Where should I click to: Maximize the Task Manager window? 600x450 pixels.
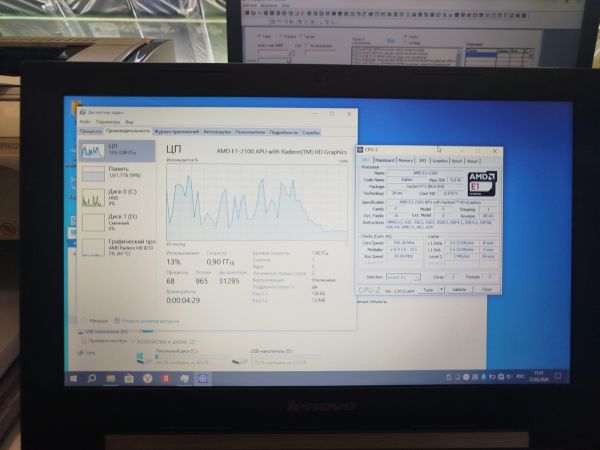pos(332,114)
